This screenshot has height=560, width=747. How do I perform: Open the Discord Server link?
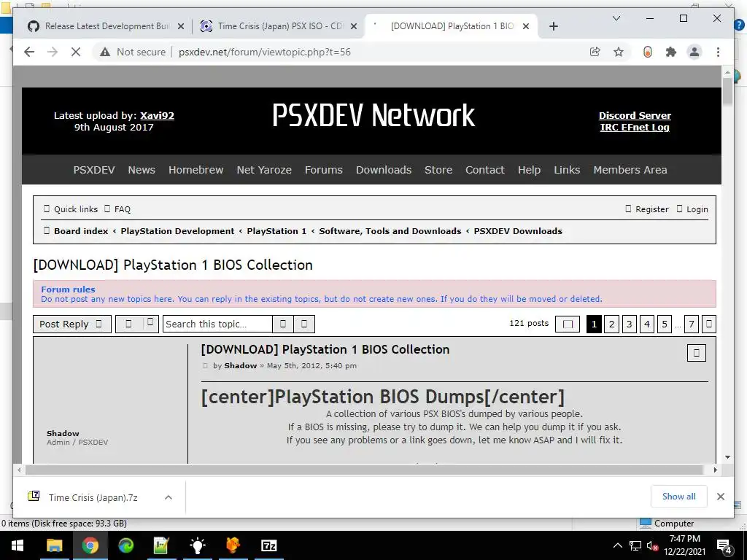tap(635, 115)
